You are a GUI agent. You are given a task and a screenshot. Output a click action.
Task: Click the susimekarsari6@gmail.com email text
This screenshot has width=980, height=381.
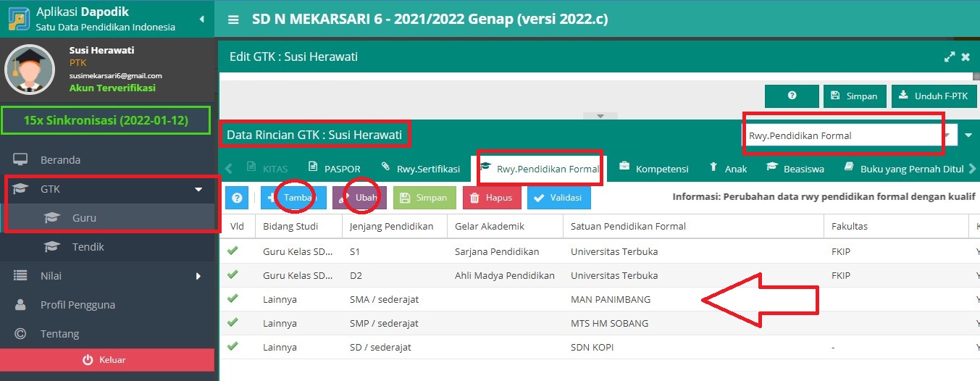[115, 75]
